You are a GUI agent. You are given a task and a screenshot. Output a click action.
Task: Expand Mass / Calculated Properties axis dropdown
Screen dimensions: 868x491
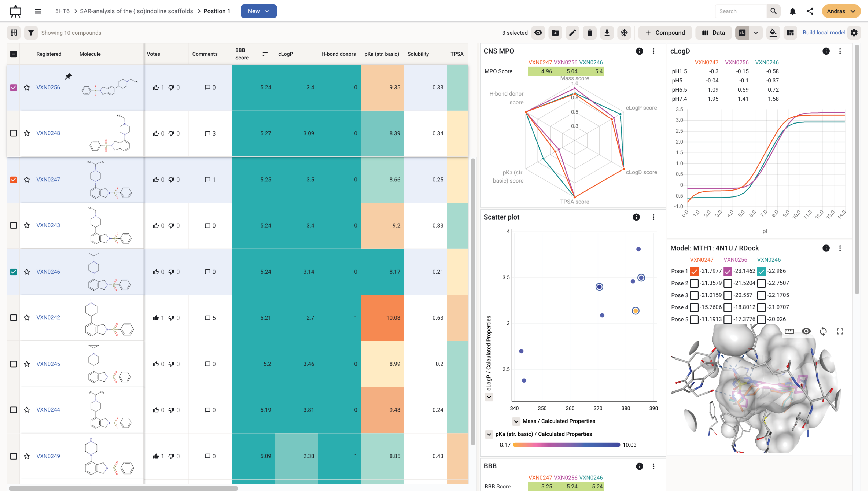pos(516,421)
